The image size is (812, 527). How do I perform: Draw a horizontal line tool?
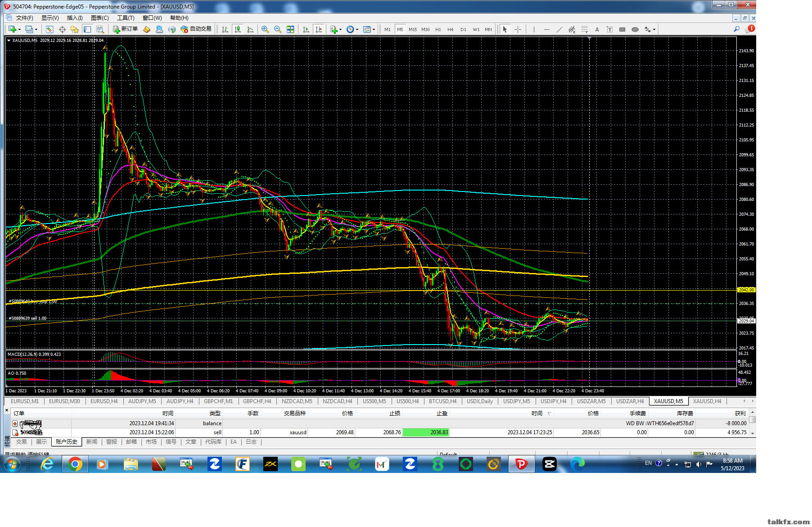pyautogui.click(x=546, y=29)
